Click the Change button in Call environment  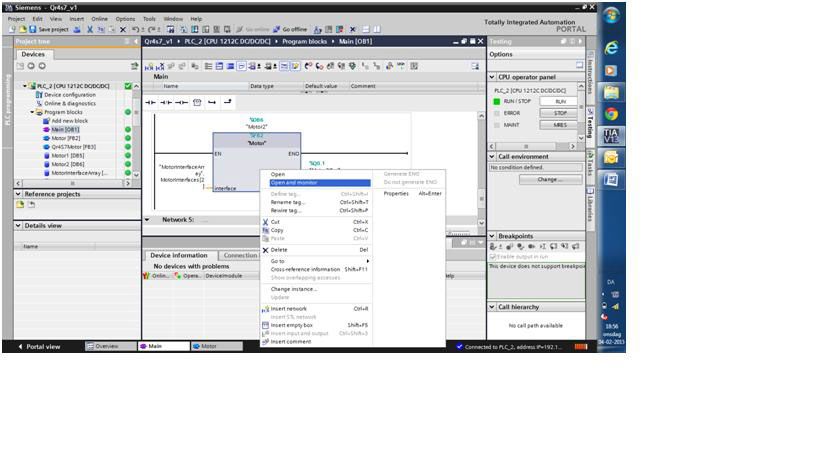[x=551, y=179]
